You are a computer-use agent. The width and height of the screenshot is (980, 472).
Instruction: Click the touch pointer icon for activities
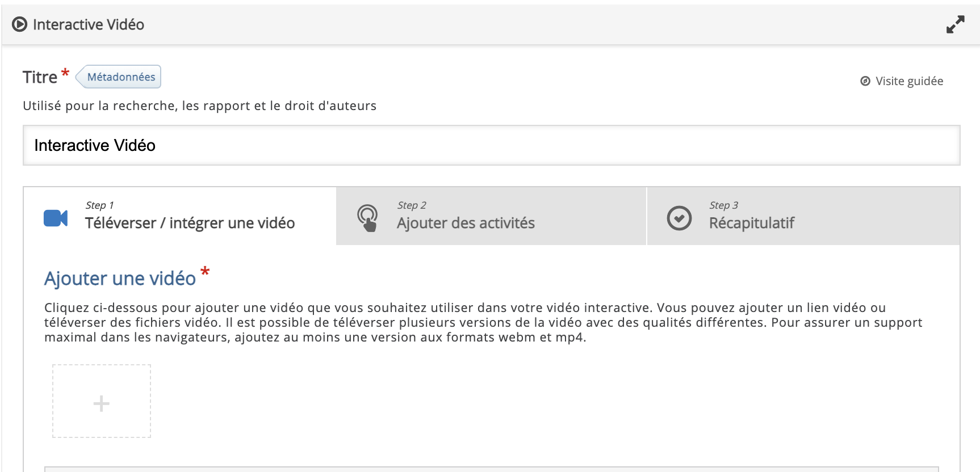click(x=367, y=218)
